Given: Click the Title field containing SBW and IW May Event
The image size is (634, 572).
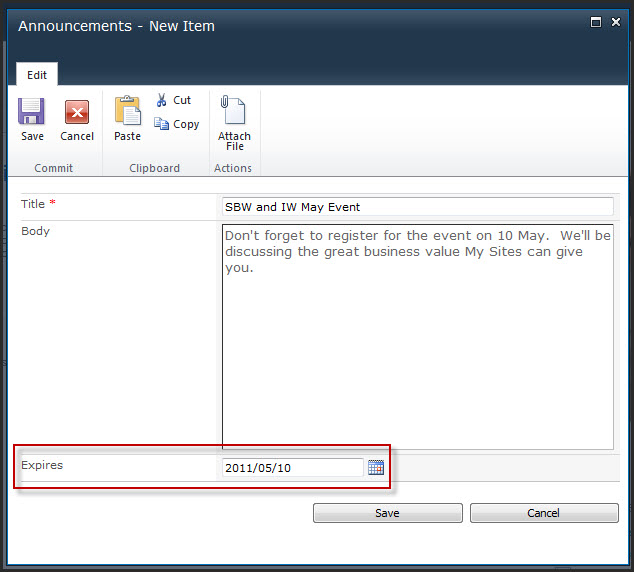Looking at the screenshot, I should coord(417,207).
